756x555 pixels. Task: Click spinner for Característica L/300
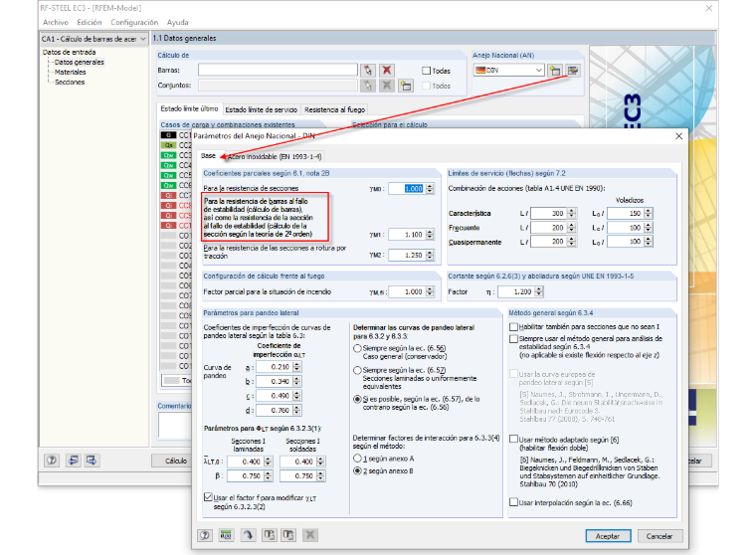point(571,213)
